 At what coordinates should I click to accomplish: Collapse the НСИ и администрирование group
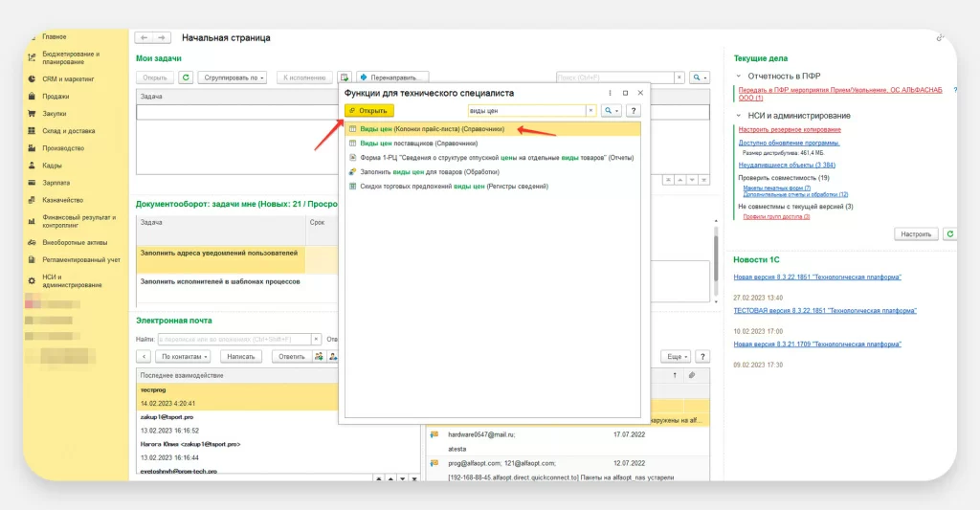click(x=738, y=116)
